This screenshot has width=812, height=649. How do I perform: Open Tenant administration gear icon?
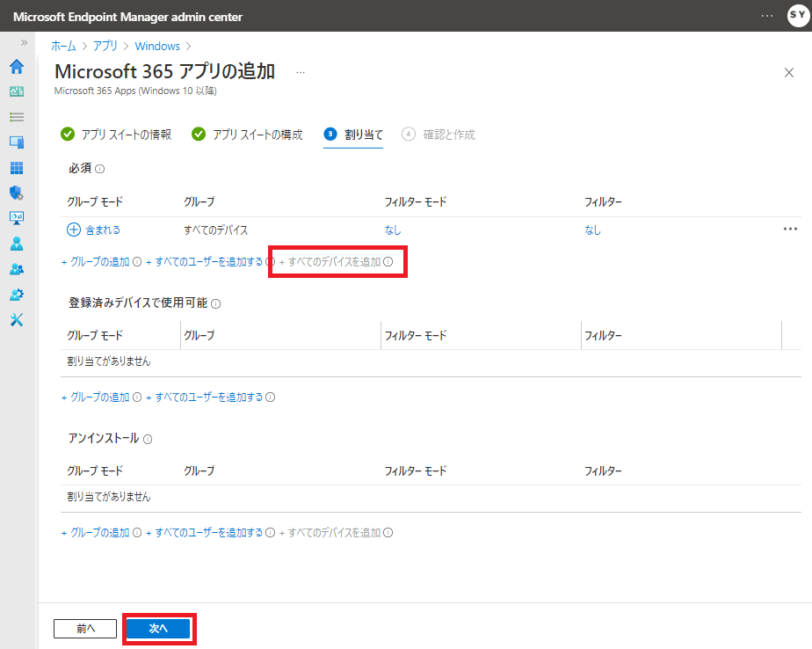click(17, 295)
